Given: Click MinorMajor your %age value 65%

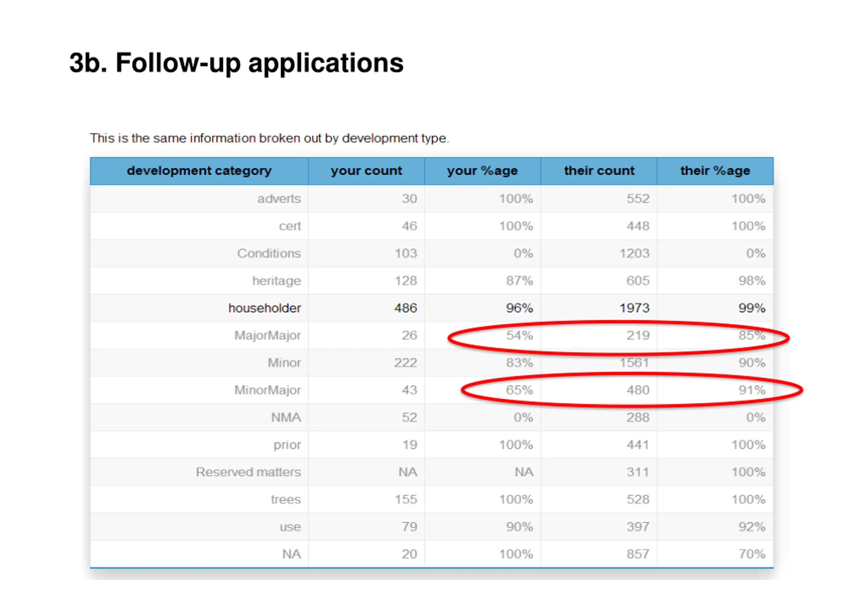Looking at the screenshot, I should (519, 390).
